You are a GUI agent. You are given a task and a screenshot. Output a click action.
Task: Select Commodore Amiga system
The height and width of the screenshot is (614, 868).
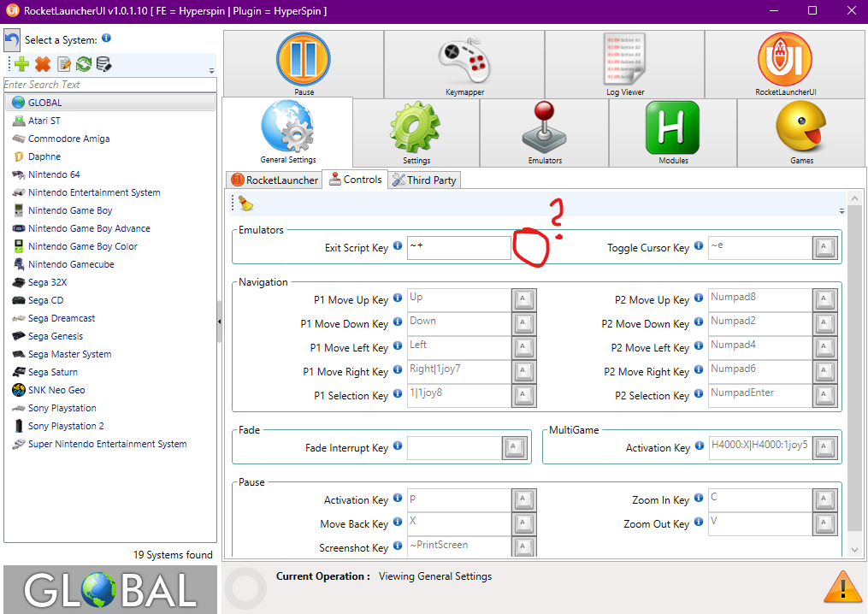(x=110, y=139)
